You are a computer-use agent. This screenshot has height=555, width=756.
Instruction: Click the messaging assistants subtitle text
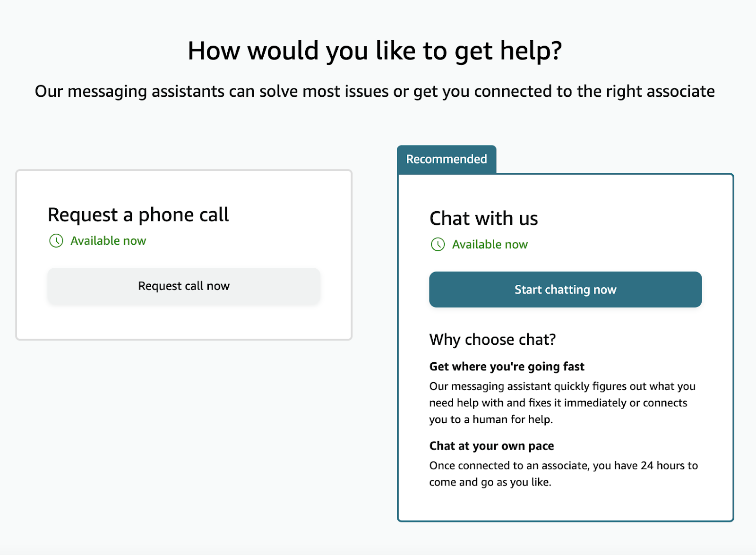[x=375, y=91]
